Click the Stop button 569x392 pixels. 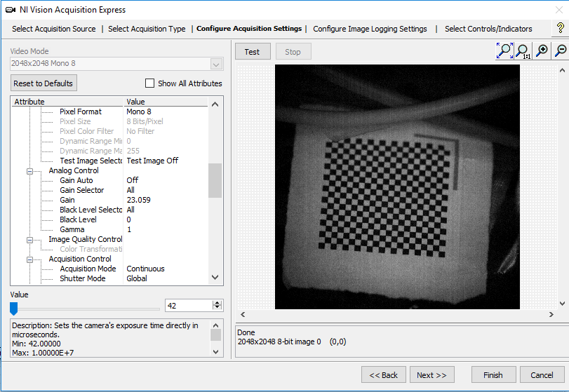click(293, 51)
